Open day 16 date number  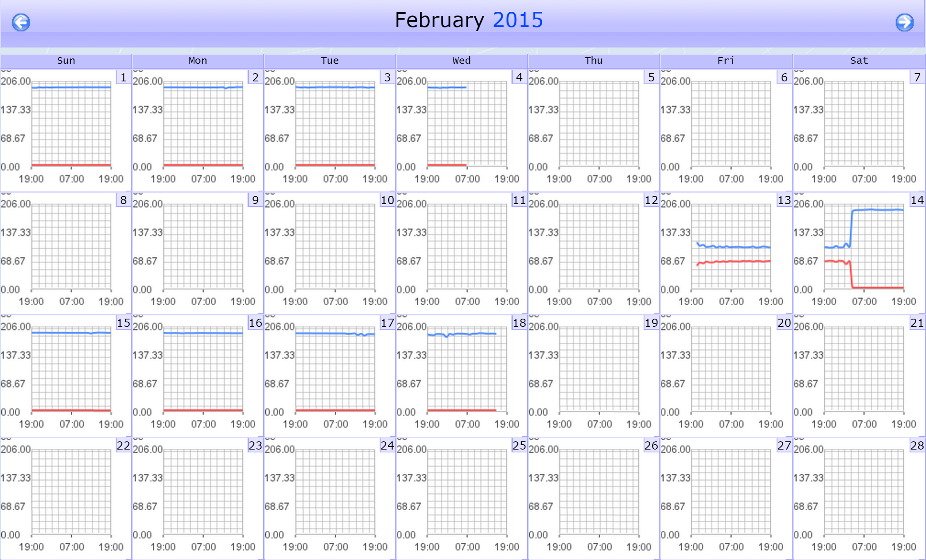pyautogui.click(x=255, y=323)
